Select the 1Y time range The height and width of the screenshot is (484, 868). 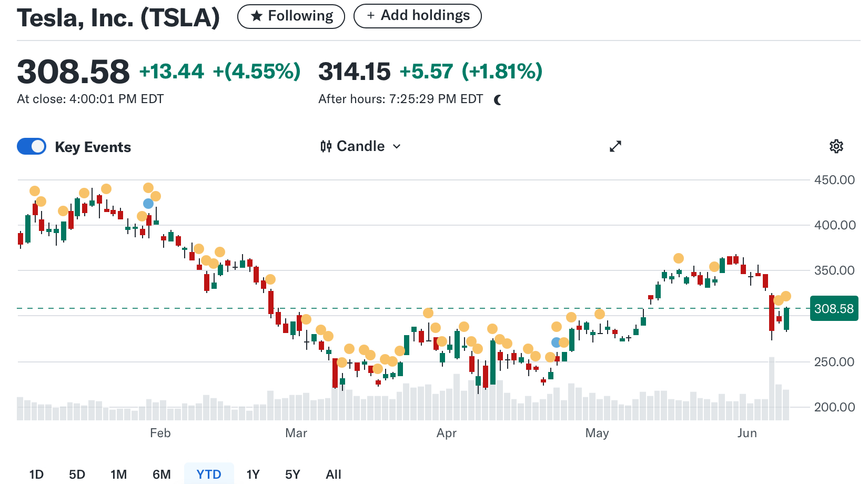click(253, 475)
